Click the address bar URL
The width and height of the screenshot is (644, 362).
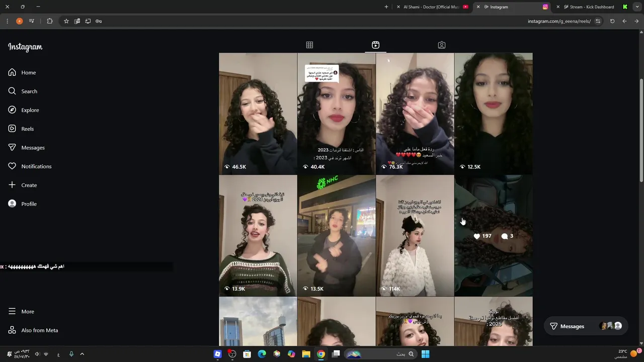(559, 21)
